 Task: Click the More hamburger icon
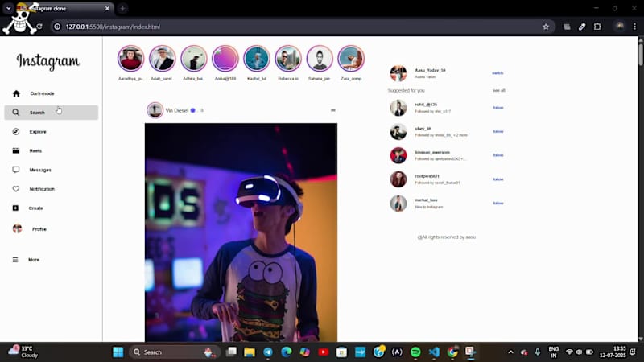(x=15, y=260)
